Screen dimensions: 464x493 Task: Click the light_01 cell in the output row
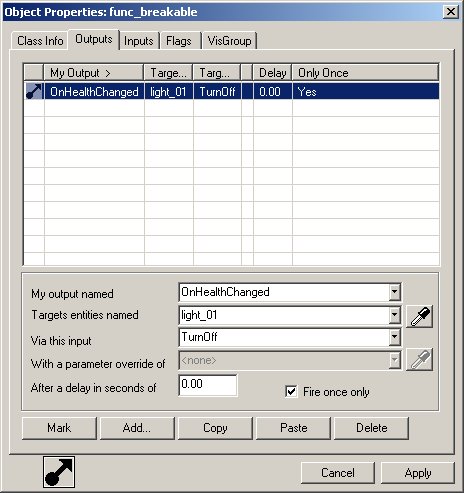click(169, 91)
